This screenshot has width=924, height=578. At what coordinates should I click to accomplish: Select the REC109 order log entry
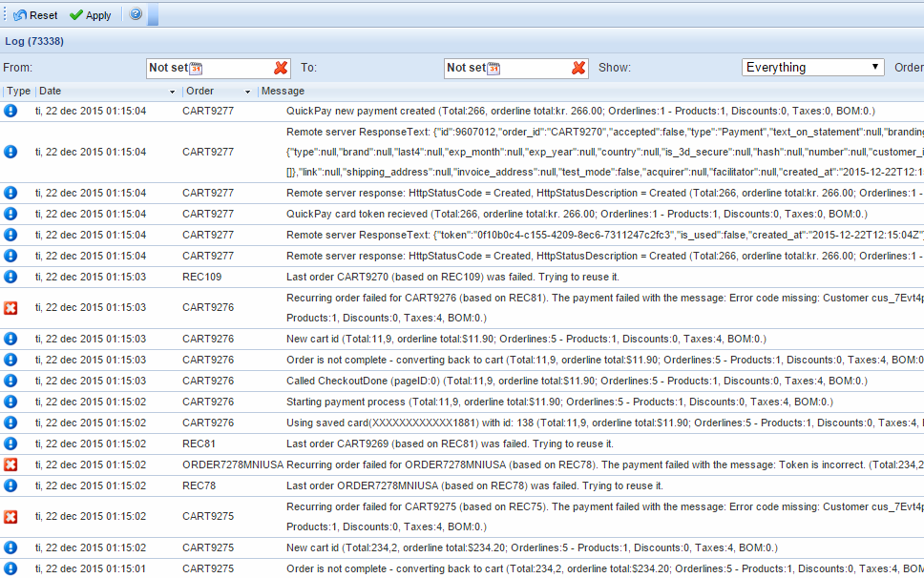pyautogui.click(x=201, y=277)
